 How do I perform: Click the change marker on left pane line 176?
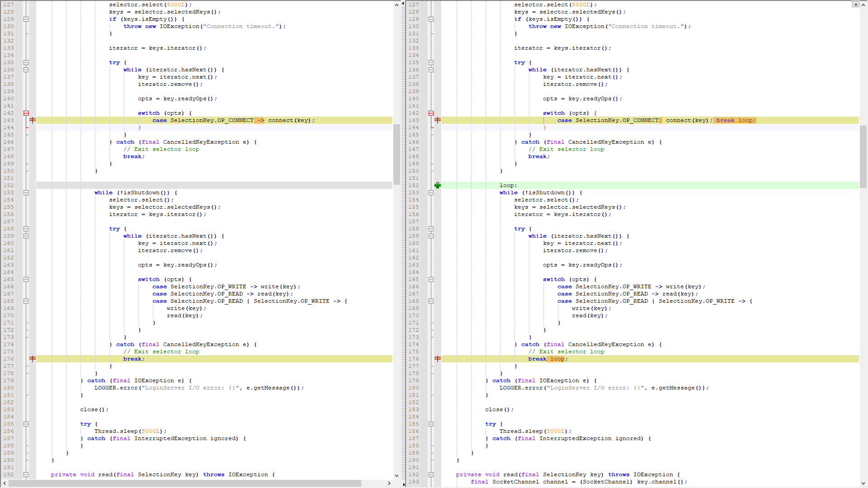(x=33, y=359)
